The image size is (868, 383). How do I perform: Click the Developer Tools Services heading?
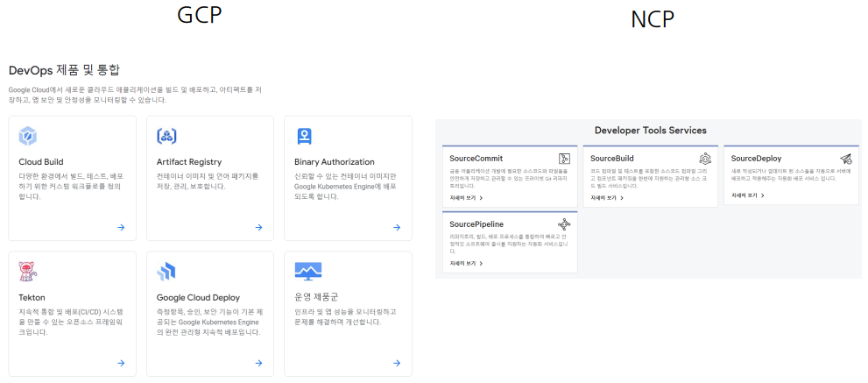pyautogui.click(x=650, y=131)
